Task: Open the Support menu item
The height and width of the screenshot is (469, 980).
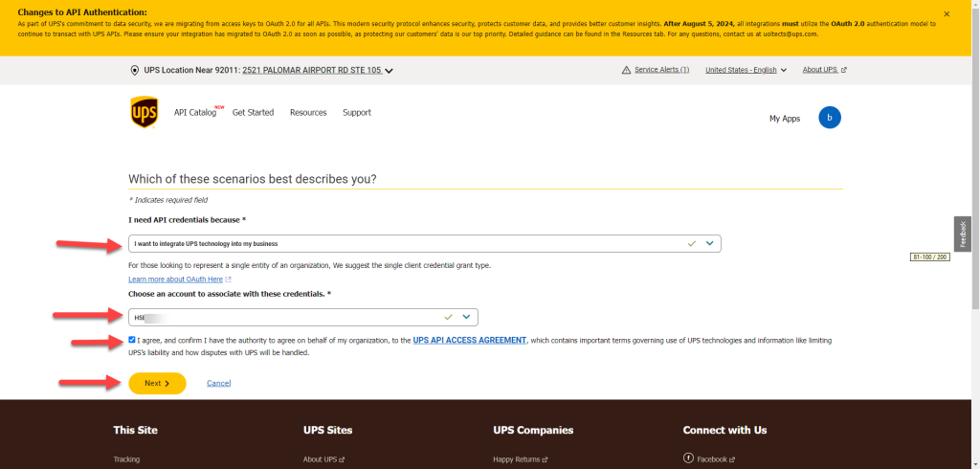Action: tap(357, 113)
